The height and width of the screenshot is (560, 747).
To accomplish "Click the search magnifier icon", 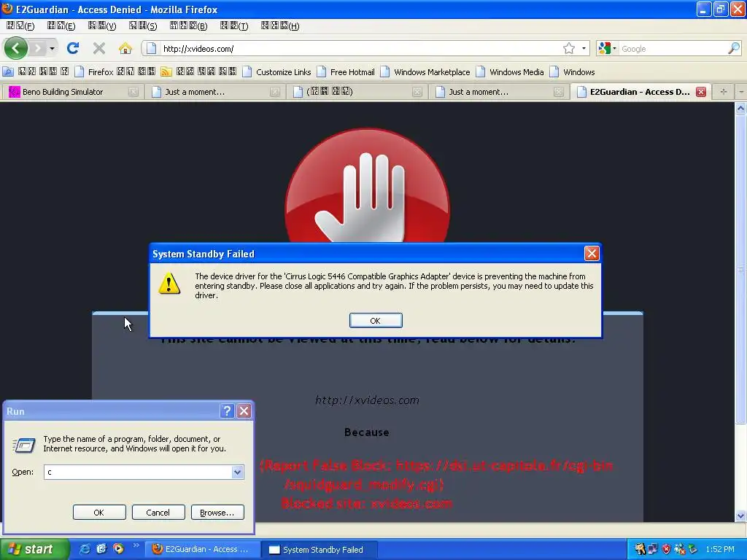I will click(734, 48).
